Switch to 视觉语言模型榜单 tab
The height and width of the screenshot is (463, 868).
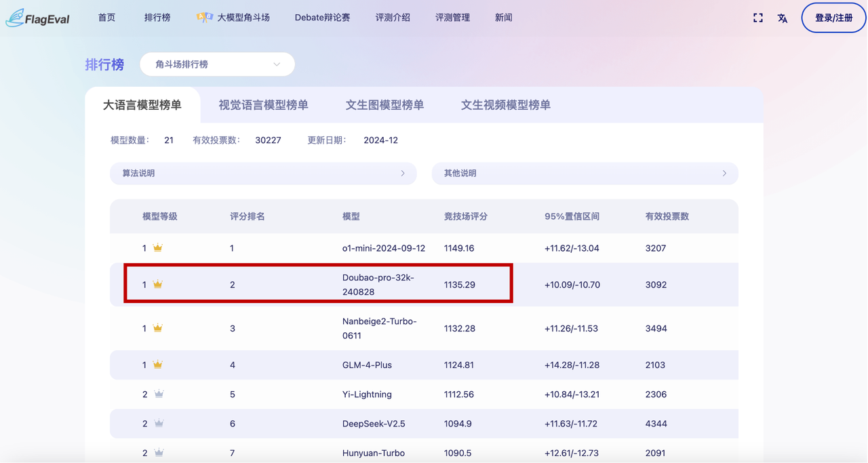point(263,105)
